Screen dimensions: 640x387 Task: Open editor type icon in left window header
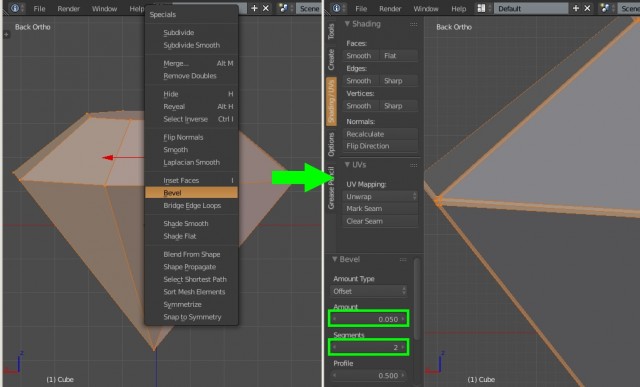point(16,8)
